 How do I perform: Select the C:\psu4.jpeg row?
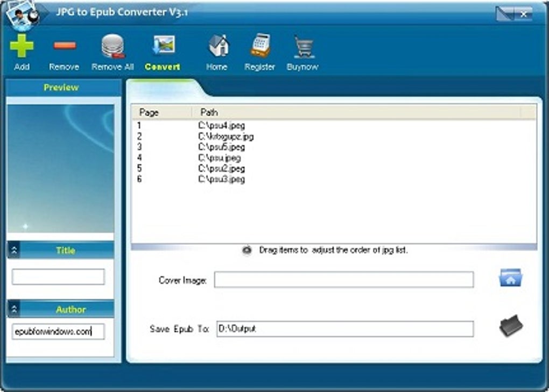coord(221,126)
